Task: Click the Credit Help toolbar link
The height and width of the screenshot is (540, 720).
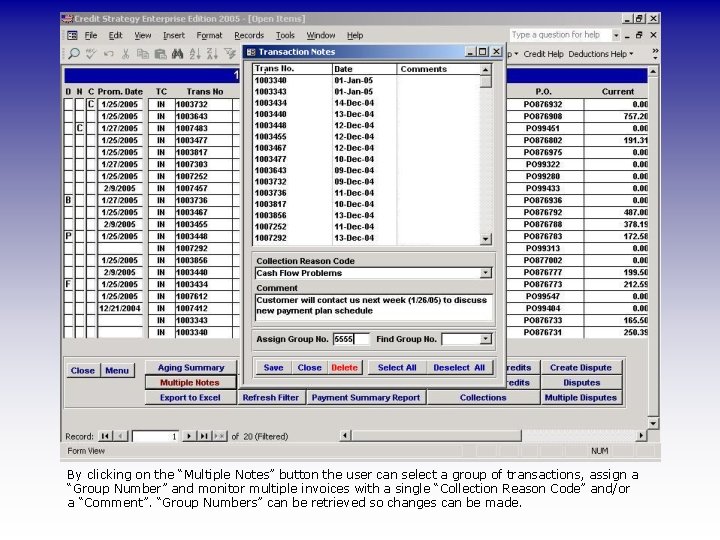Action: click(543, 54)
